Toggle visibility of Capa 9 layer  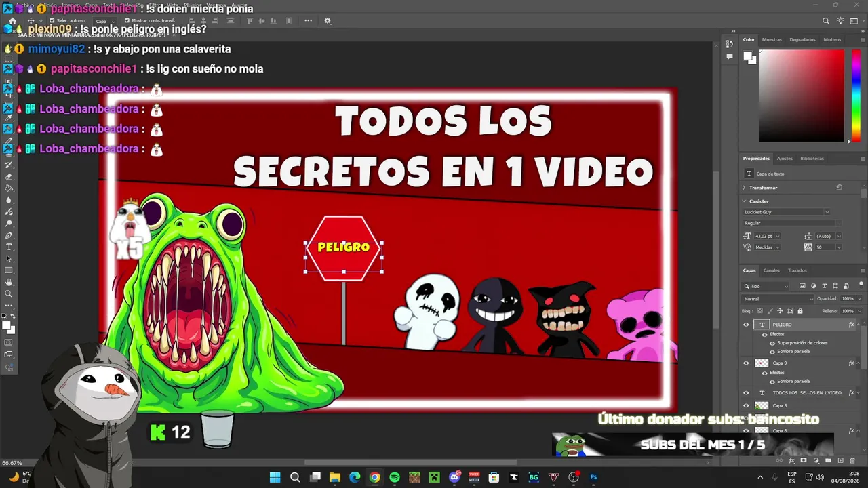[x=747, y=363]
